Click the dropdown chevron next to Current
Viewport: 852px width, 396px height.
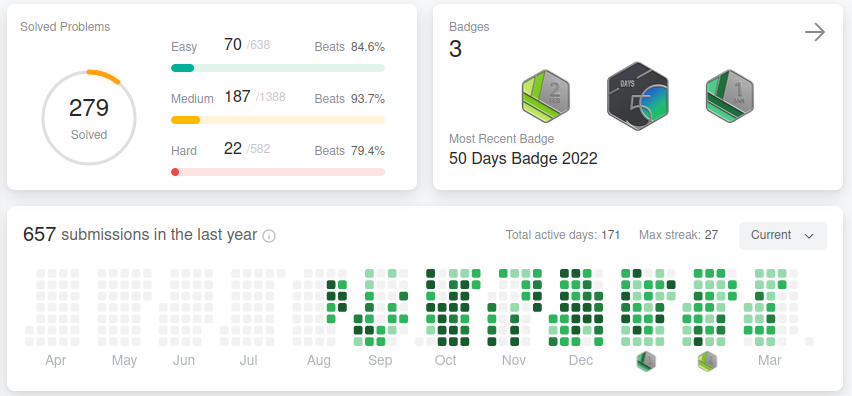point(809,236)
